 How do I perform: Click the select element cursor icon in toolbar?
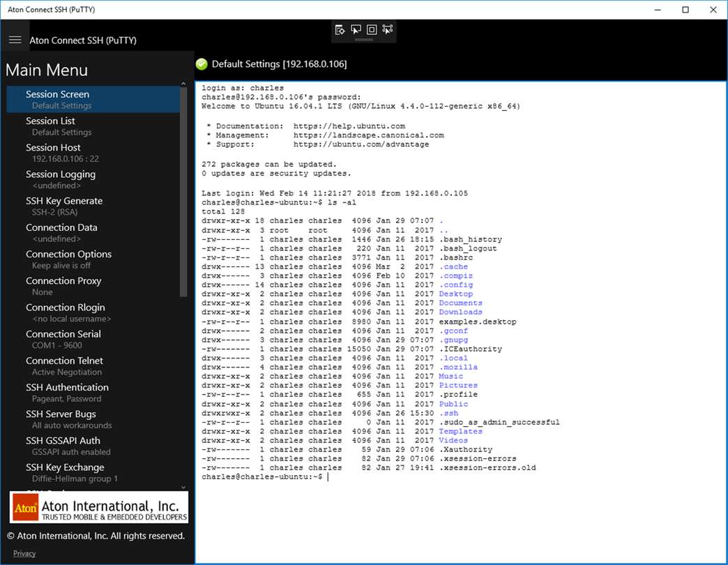click(356, 30)
